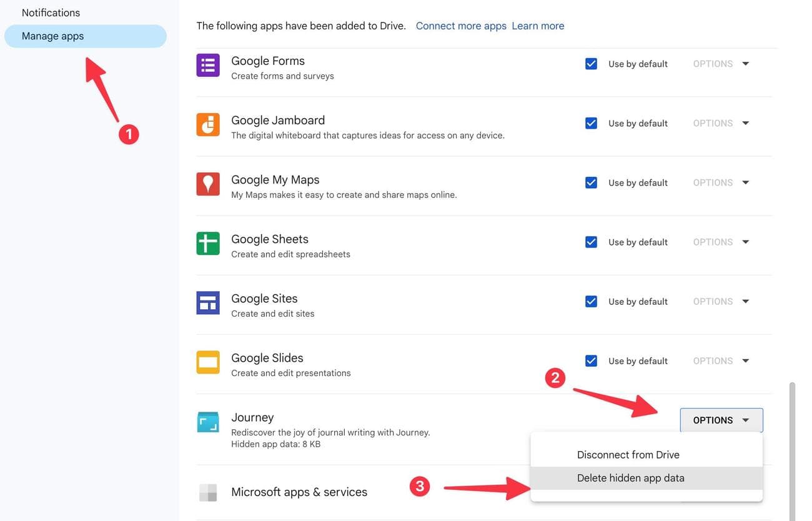Click the Google Sheets app icon
This screenshot has height=521, width=812.
207,242
